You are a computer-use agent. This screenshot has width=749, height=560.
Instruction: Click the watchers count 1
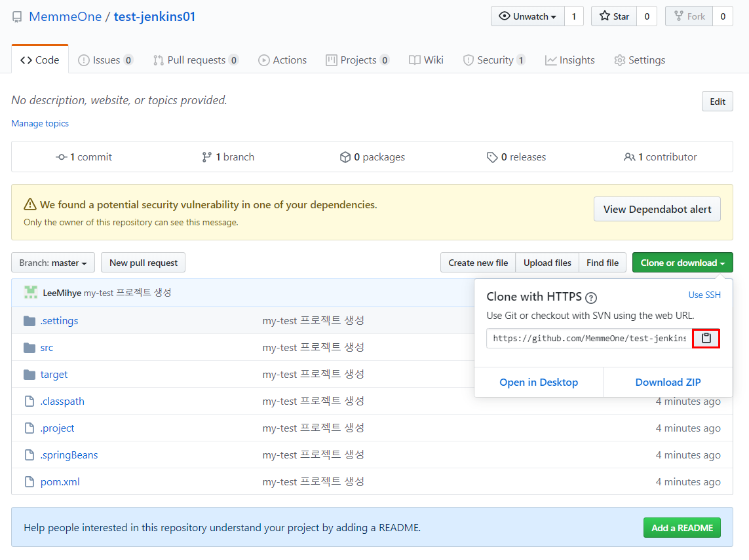click(573, 16)
